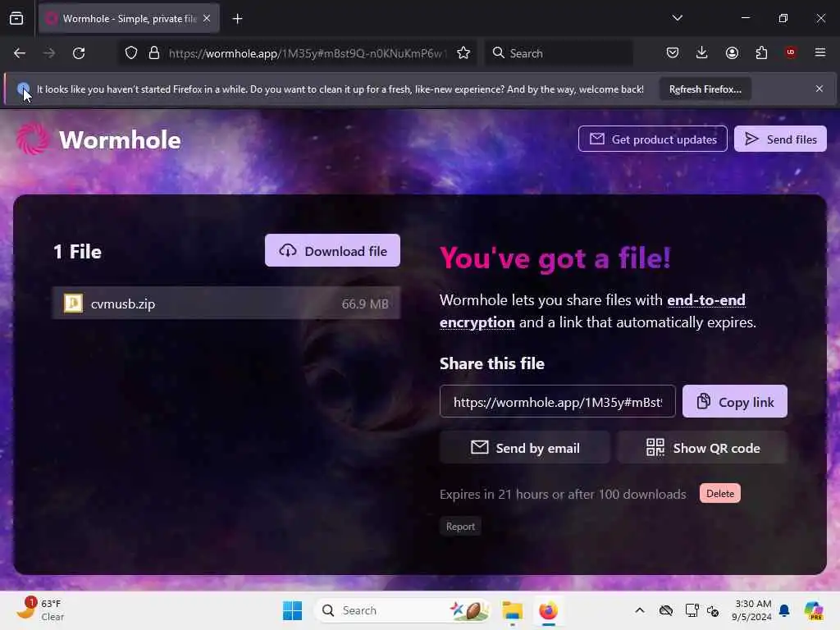
Task: Dismiss the Firefox notification bar
Action: click(x=819, y=89)
